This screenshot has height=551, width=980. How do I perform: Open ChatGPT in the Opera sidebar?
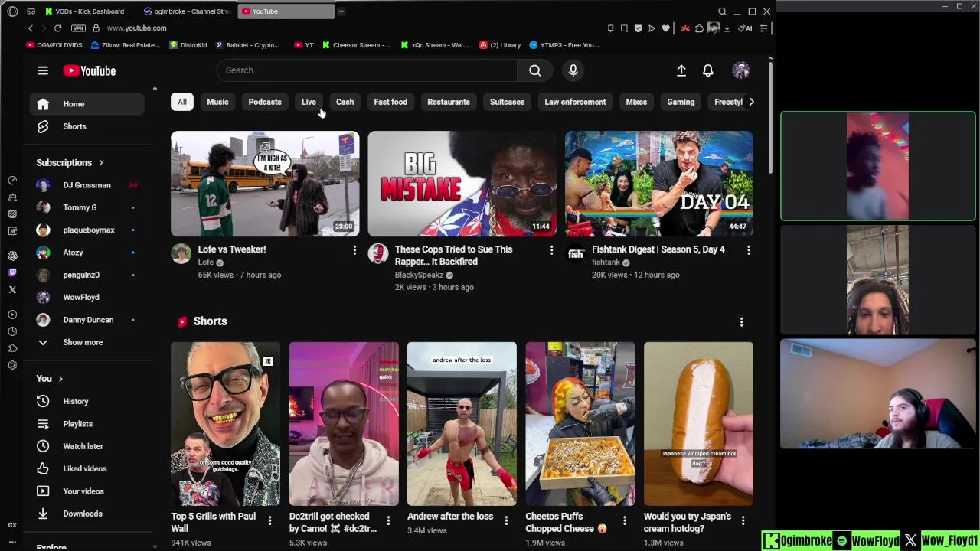[x=12, y=256]
